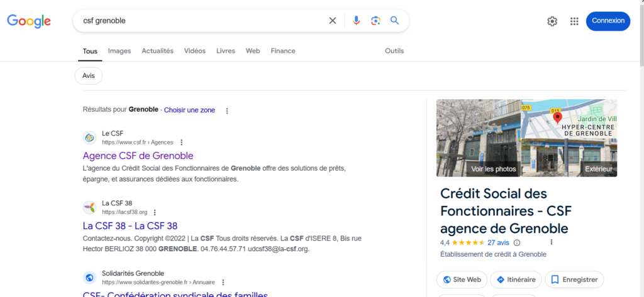Open the Outils search tools
644x297 pixels.
click(394, 51)
